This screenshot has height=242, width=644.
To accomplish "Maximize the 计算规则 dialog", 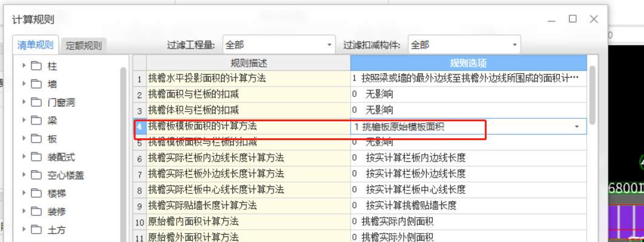I will 573,19.
